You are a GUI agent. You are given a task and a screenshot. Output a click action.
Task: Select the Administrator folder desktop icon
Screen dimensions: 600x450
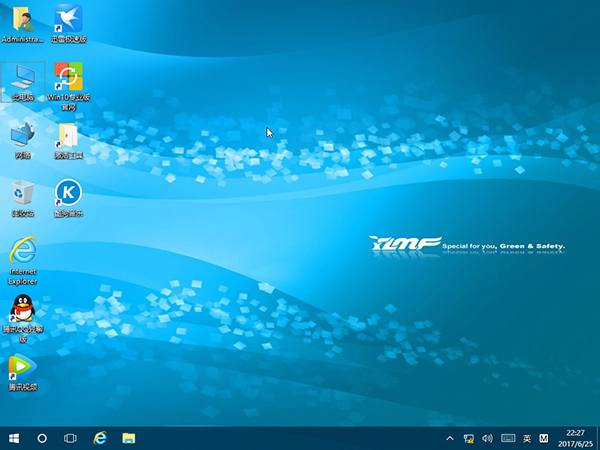pyautogui.click(x=22, y=20)
